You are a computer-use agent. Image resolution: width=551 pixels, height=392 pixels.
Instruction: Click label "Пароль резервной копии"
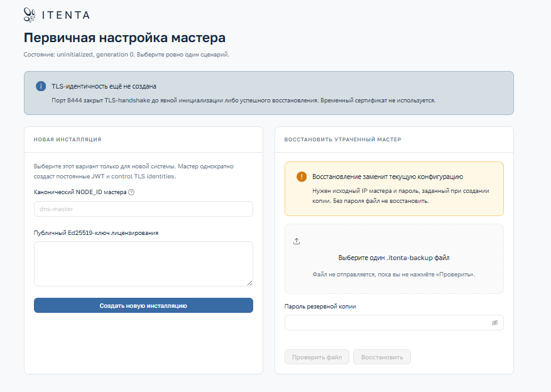(x=320, y=307)
